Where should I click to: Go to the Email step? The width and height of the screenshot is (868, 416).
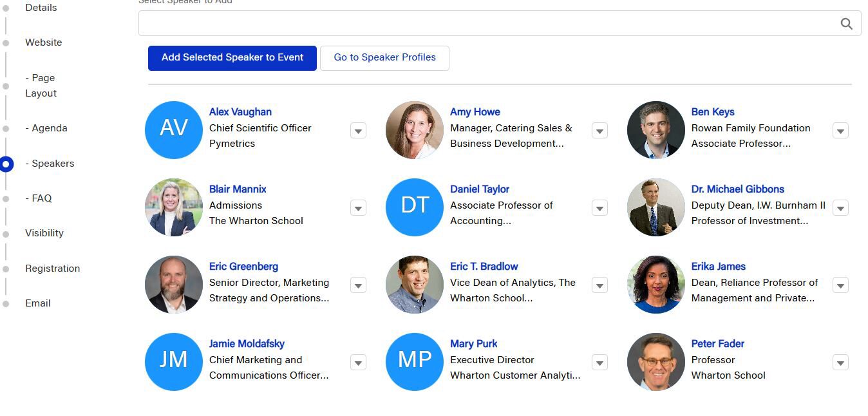(x=38, y=303)
